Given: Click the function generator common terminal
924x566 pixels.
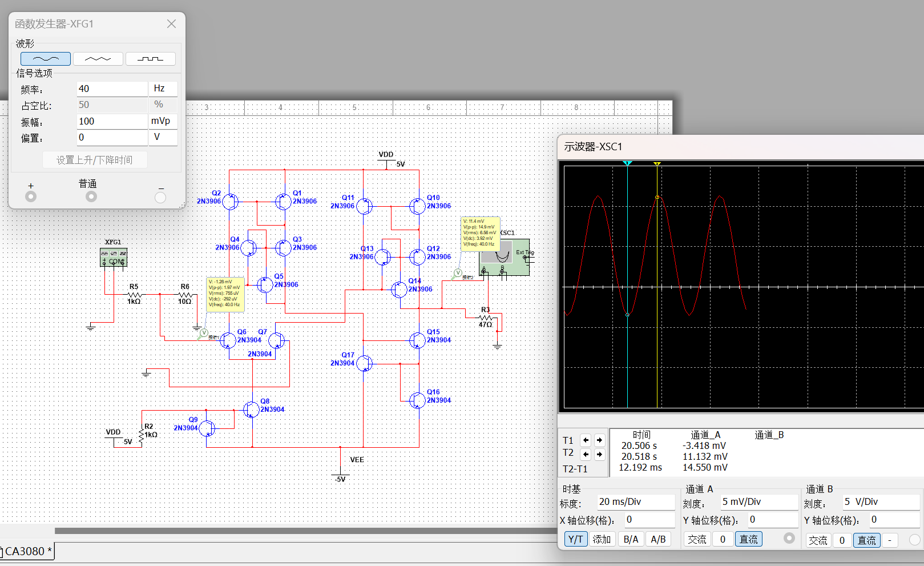Looking at the screenshot, I should (91, 196).
